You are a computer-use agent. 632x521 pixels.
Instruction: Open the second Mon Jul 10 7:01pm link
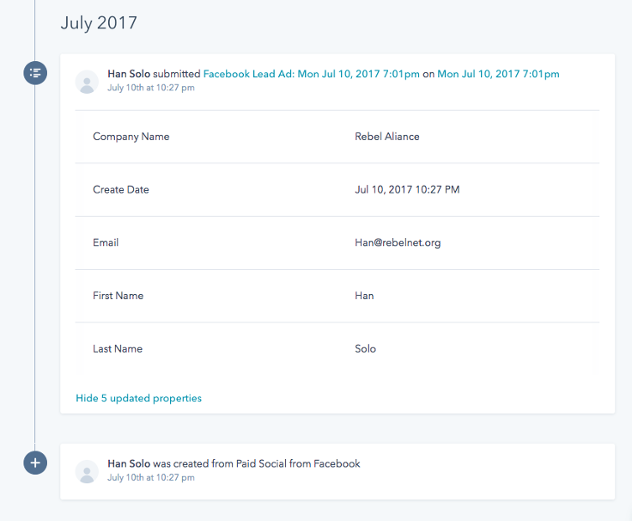[x=498, y=74]
